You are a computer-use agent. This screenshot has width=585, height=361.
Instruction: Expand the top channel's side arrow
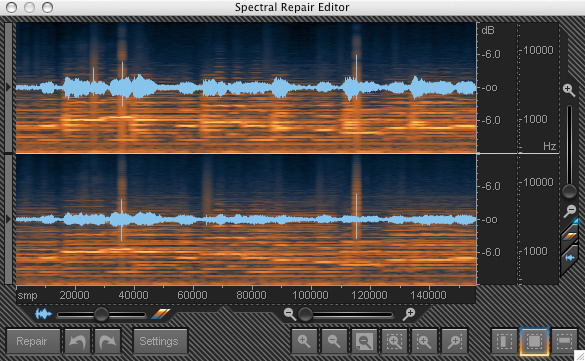click(x=8, y=87)
